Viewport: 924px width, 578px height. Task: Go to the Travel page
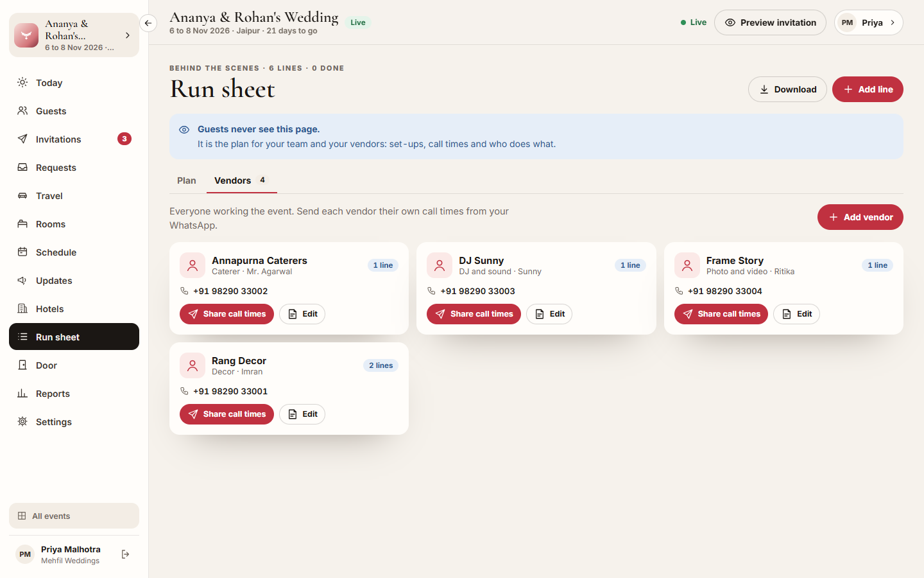74,196
